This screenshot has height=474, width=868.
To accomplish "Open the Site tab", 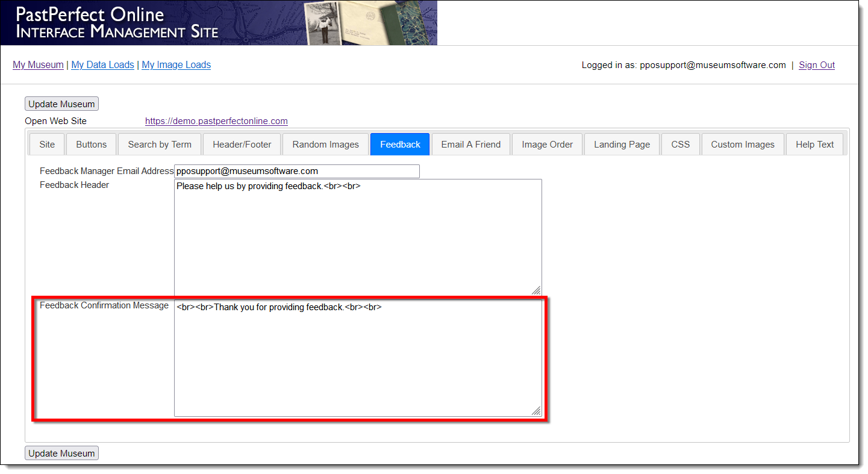I will [x=47, y=145].
